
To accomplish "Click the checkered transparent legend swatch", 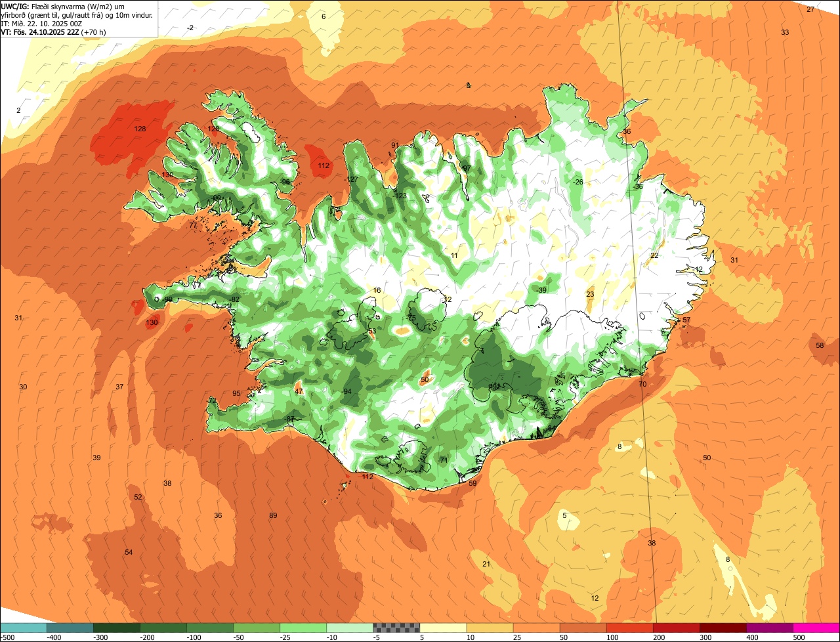I will click(x=396, y=628).
